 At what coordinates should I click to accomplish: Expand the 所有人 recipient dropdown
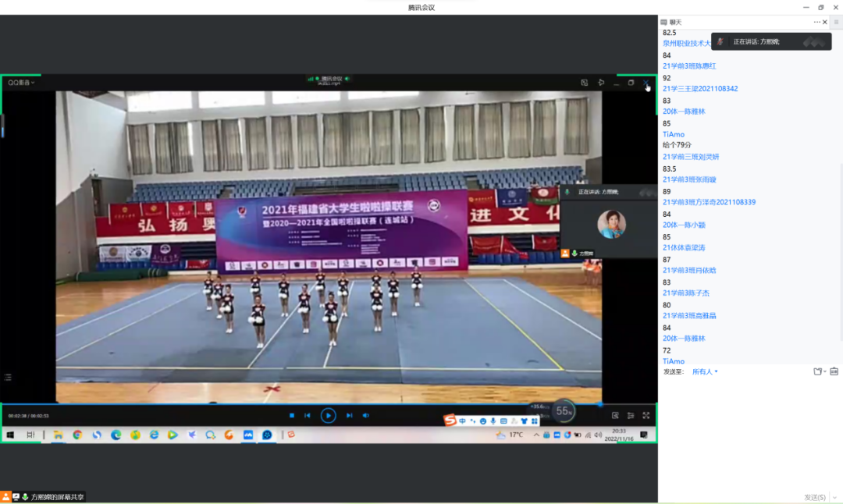[704, 371]
